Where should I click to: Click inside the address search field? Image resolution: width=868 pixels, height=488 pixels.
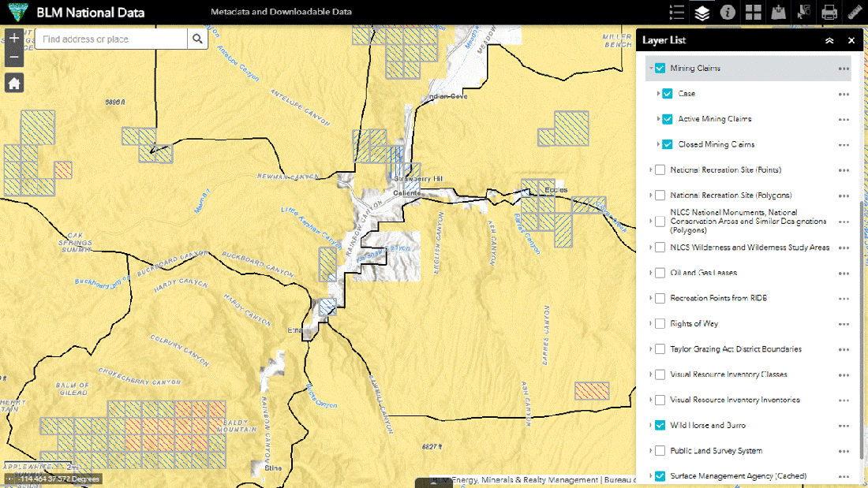pyautogui.click(x=110, y=37)
